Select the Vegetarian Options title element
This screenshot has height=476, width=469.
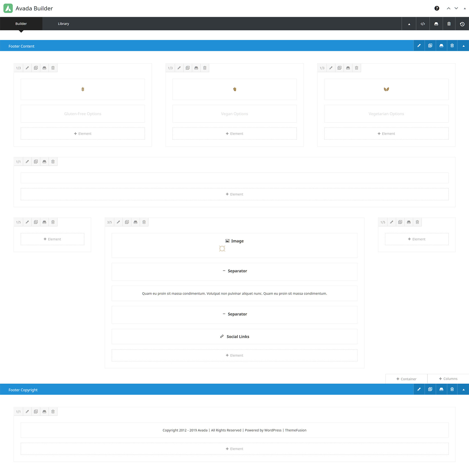(x=386, y=114)
